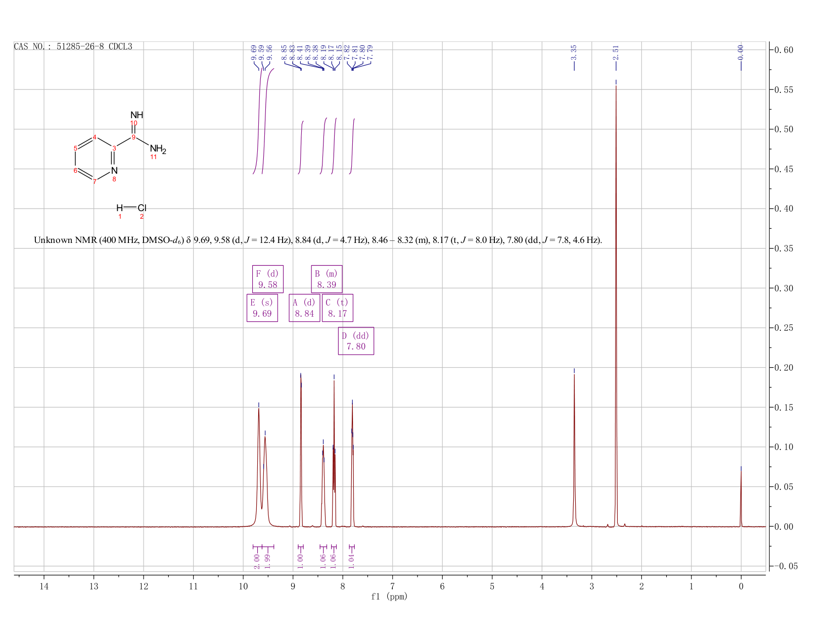Click the 14 tick label on ppm axis
Image resolution: width=834 pixels, height=644 pixels.
44,586
